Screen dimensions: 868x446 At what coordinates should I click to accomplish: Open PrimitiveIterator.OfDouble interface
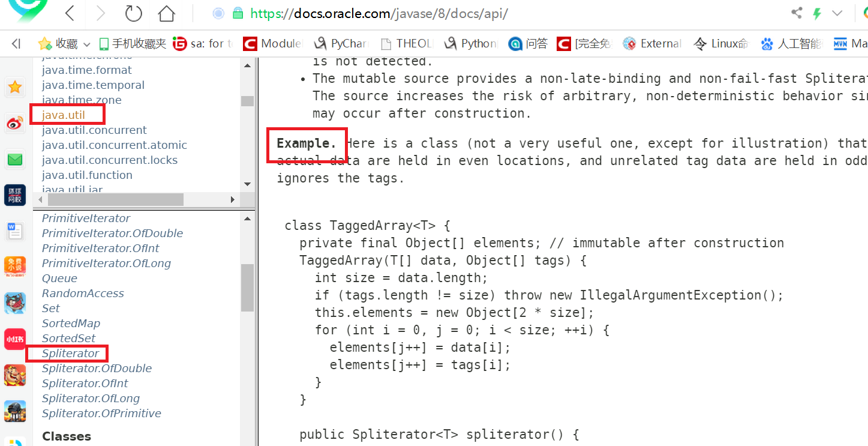pyautogui.click(x=112, y=234)
